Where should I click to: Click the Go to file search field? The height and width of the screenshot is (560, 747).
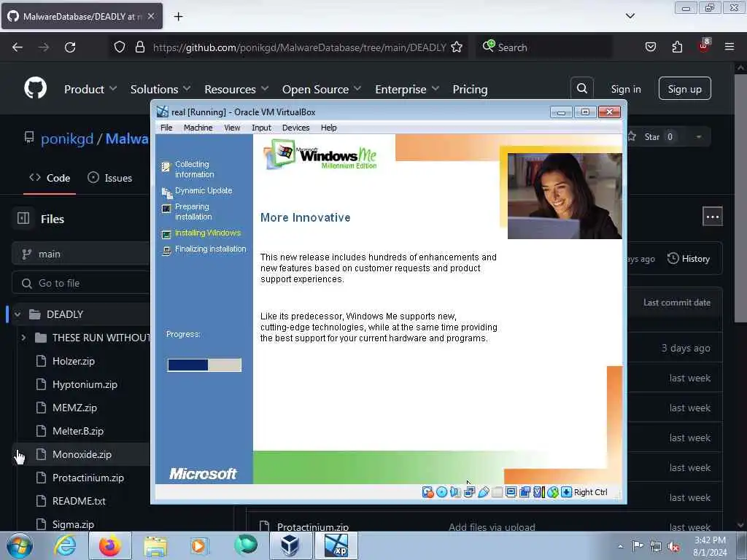[80, 283]
